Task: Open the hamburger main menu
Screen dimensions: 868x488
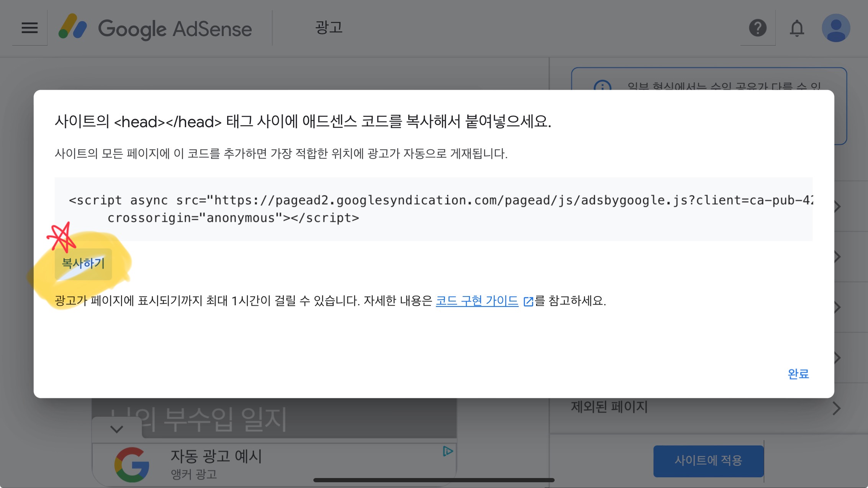Action: tap(29, 28)
